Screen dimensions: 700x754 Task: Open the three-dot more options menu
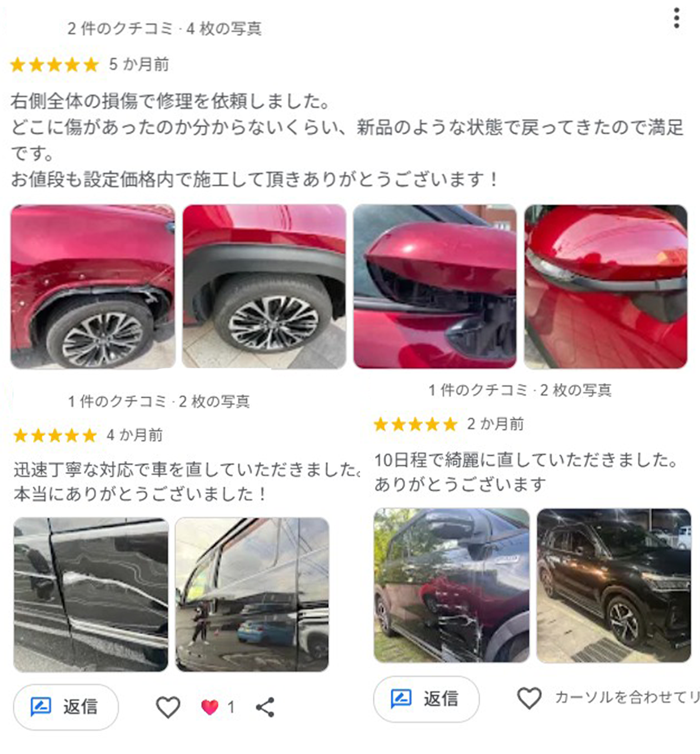(x=676, y=18)
